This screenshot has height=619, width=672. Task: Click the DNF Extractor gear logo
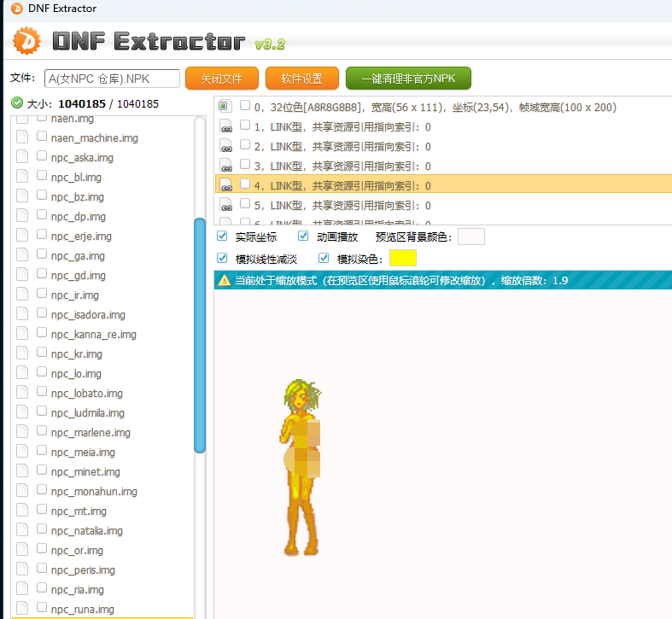26,41
